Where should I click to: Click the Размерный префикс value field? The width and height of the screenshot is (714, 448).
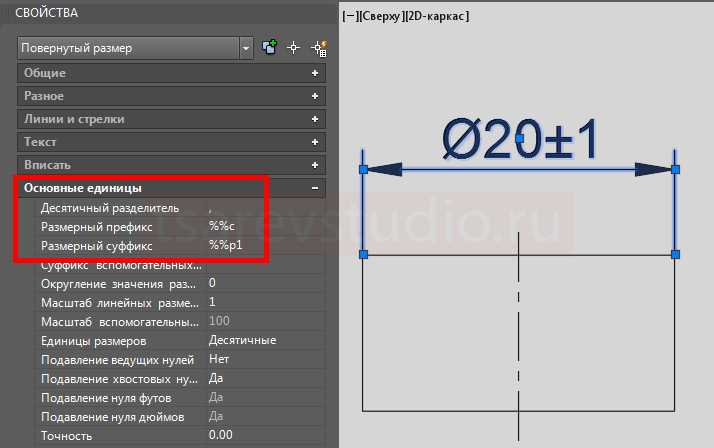click(x=265, y=226)
